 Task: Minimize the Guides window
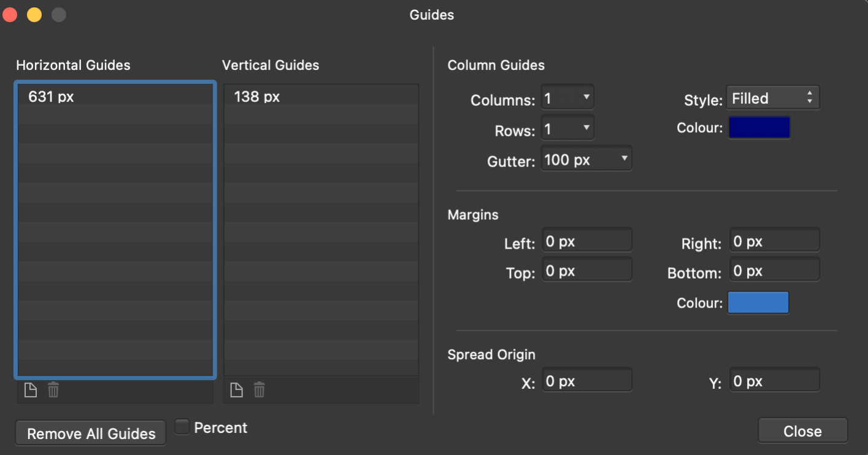coord(34,15)
